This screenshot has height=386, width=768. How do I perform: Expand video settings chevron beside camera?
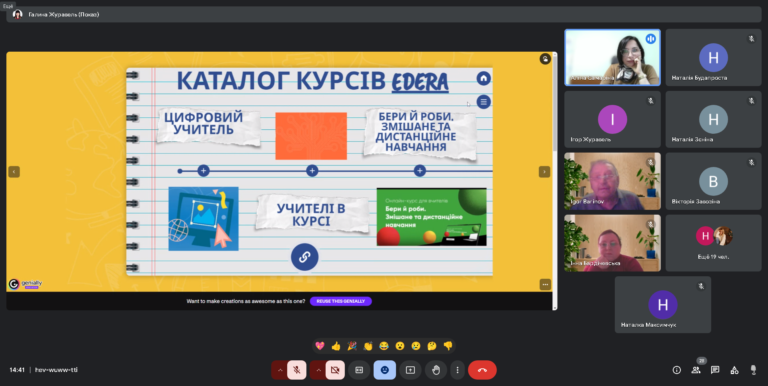(x=318, y=370)
